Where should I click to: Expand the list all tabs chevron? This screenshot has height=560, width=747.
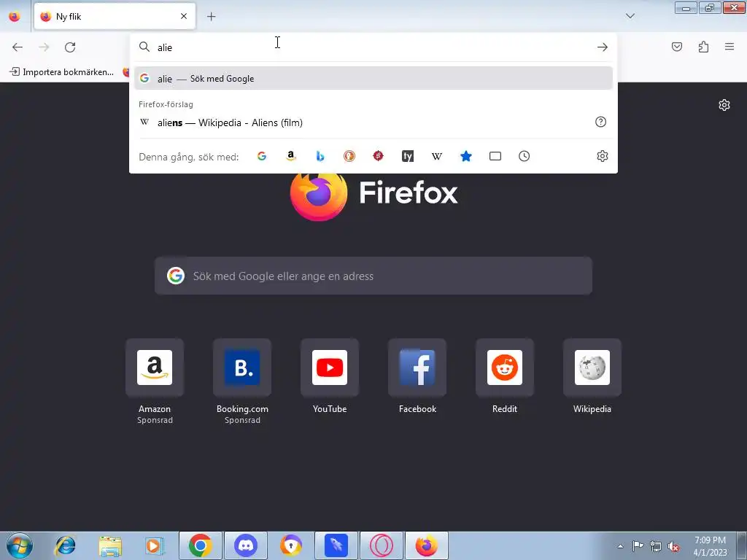click(630, 16)
